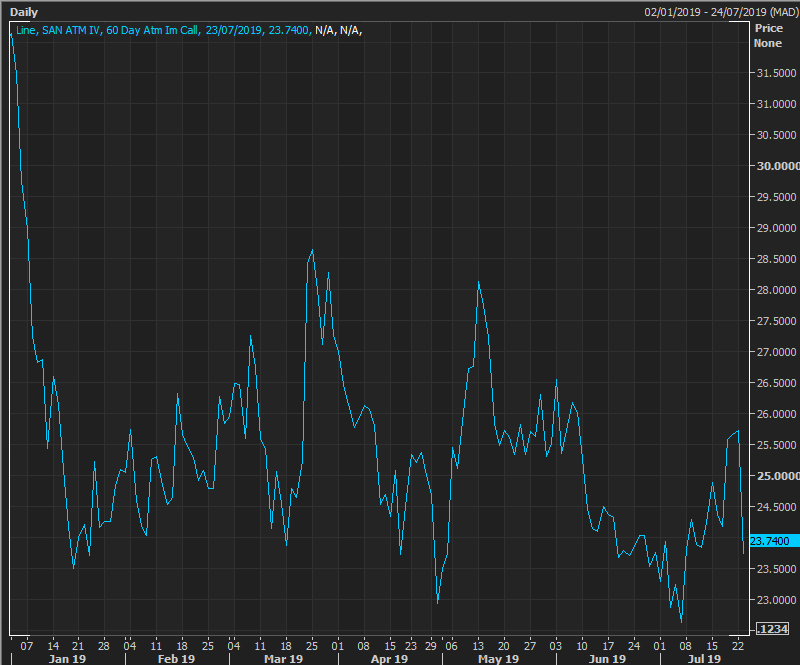The image size is (800, 665).
Task: Open the Daily interval selector
Action: [x=24, y=11]
